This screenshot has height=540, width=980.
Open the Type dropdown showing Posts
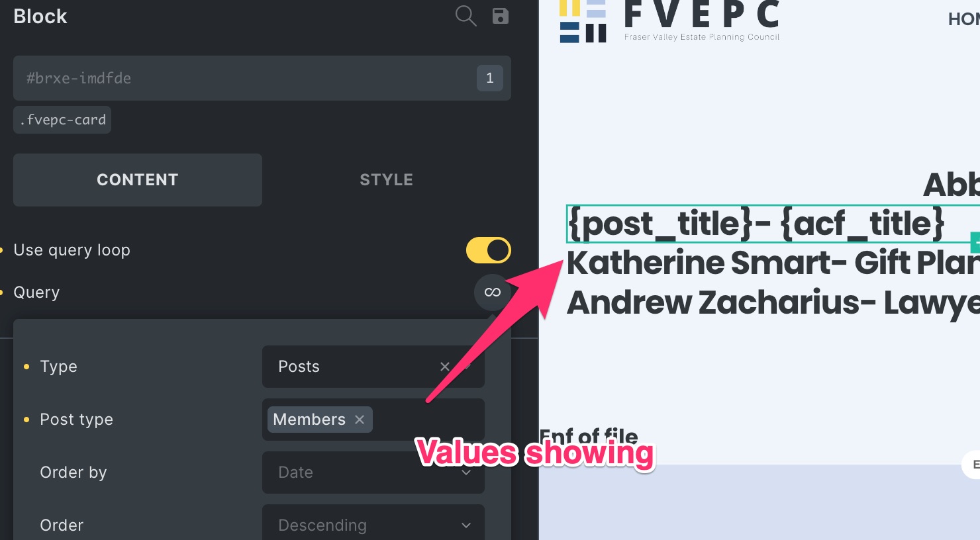pos(373,367)
